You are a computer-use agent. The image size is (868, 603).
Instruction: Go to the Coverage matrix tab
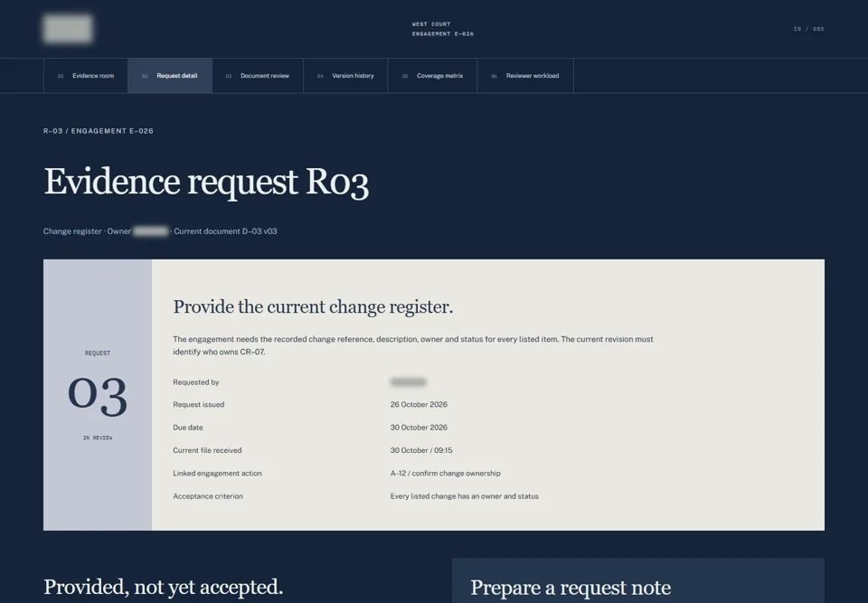[432, 76]
